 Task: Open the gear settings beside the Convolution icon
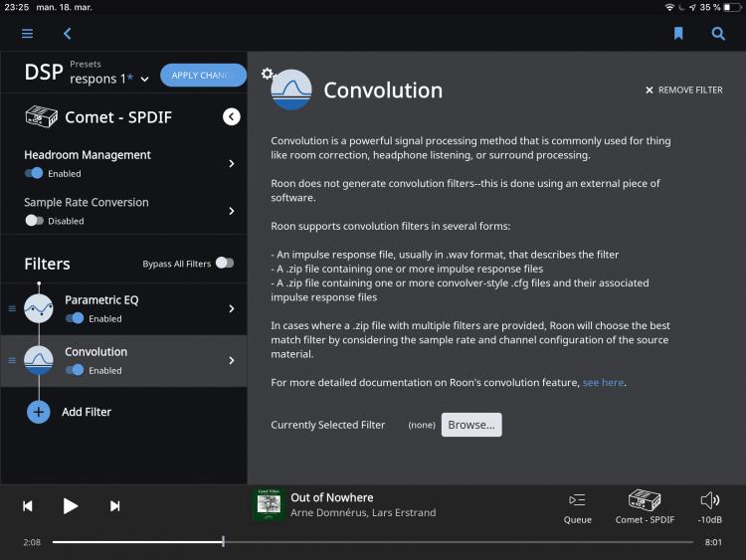pos(268,74)
